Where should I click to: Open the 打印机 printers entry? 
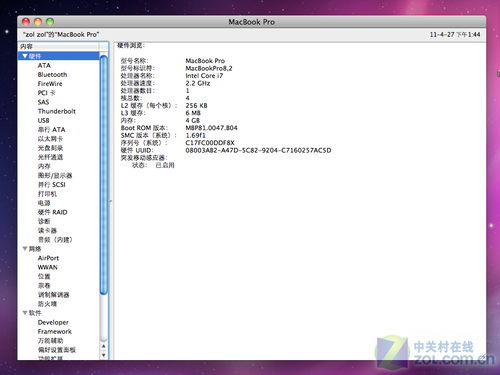(x=47, y=194)
